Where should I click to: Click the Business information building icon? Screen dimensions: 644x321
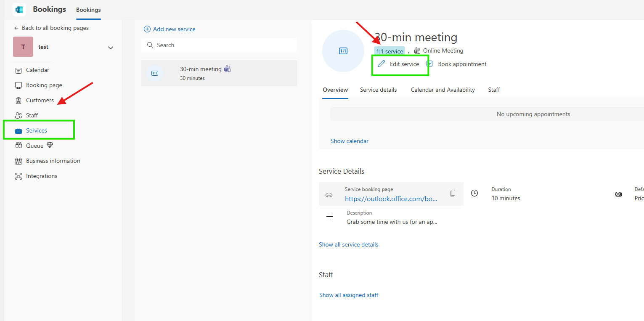[x=19, y=161]
